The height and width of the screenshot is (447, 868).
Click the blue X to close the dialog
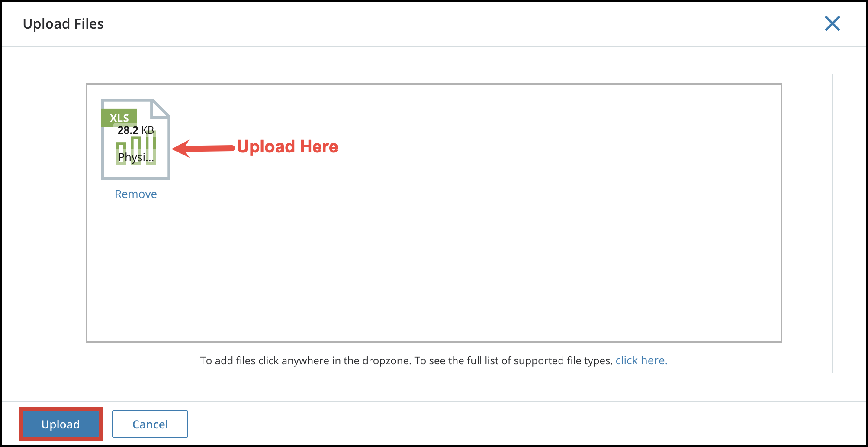pyautogui.click(x=832, y=24)
